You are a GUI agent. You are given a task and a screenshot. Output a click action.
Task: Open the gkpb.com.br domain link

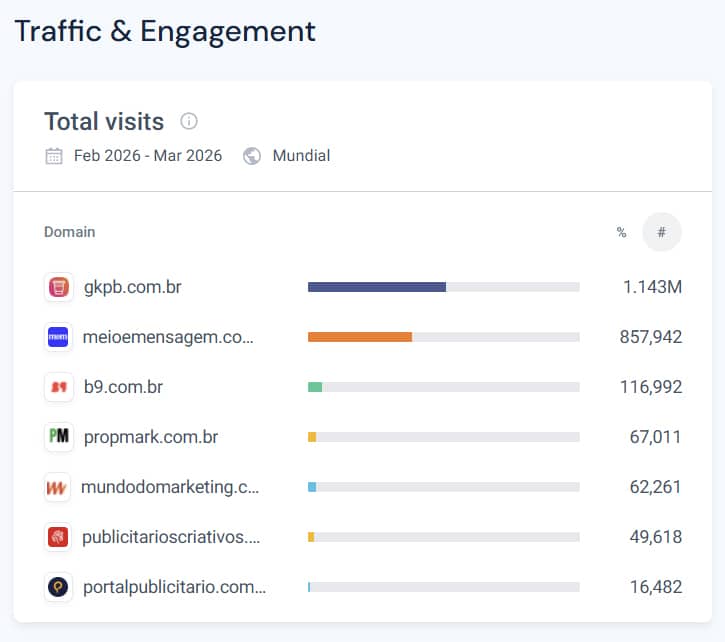click(x=133, y=287)
